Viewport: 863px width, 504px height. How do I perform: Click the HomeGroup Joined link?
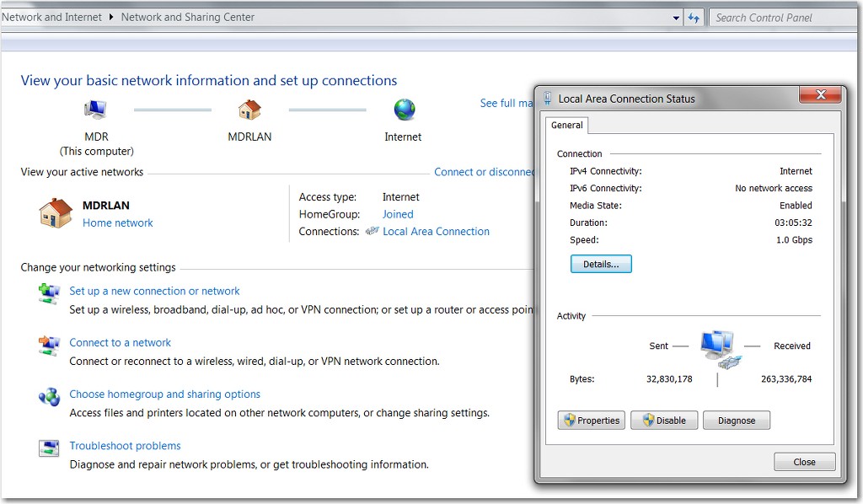[x=398, y=214]
